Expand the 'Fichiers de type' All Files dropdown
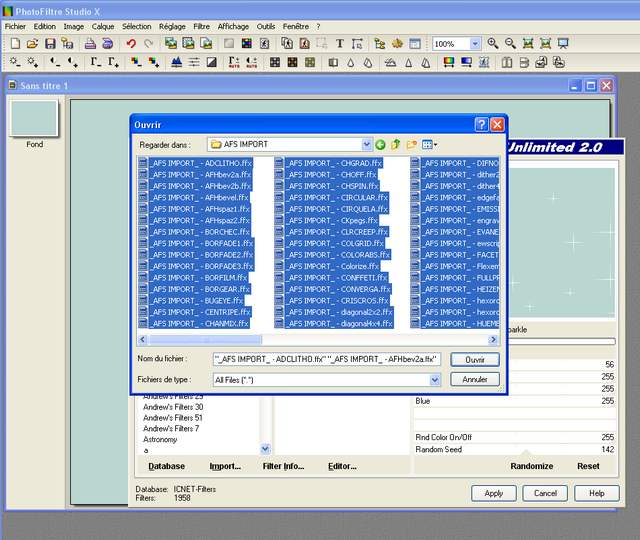640x540 pixels. (435, 380)
